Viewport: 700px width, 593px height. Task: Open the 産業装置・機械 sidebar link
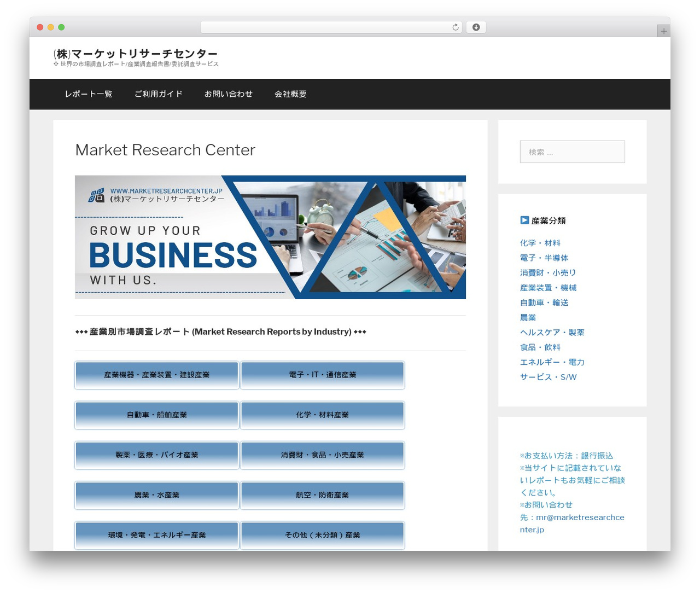click(548, 288)
